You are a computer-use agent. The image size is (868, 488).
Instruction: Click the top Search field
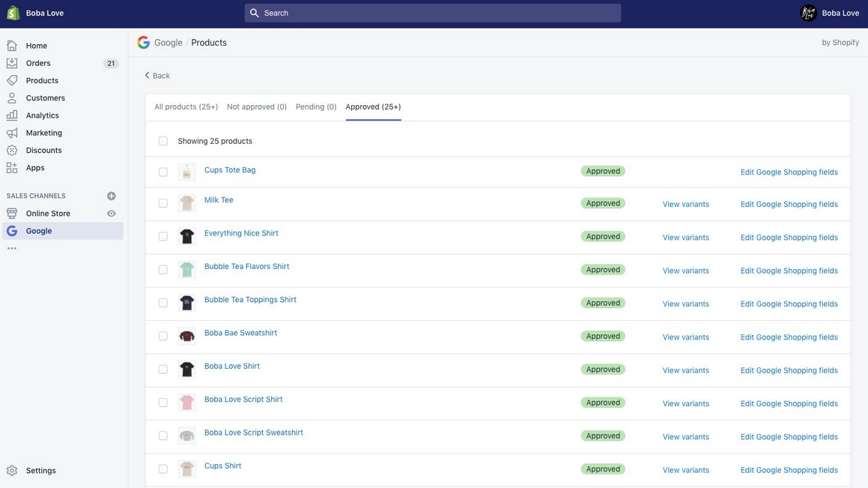tap(432, 13)
